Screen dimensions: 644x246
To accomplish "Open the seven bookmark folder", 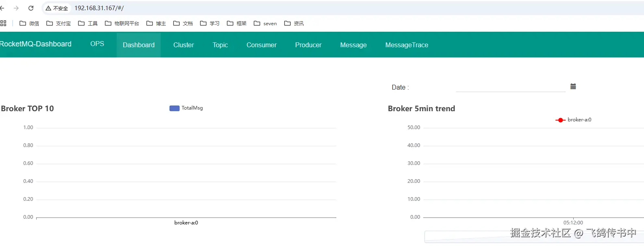I will [265, 23].
